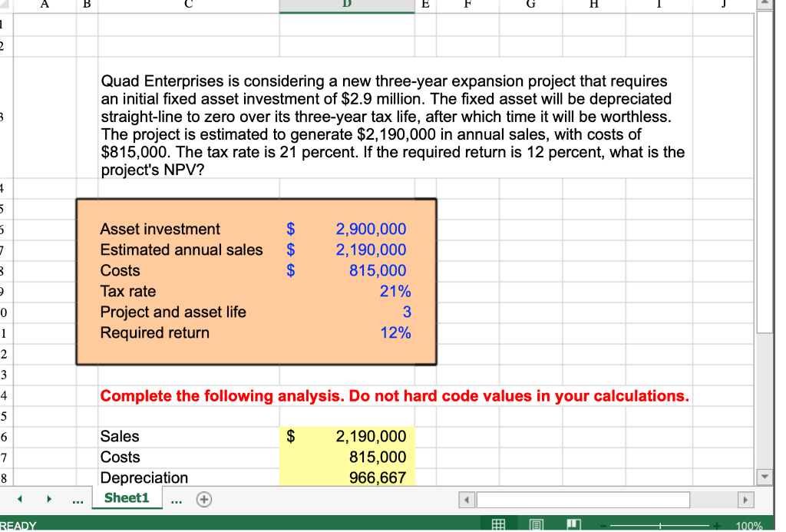
Task: Switch to Normal view in status bar
Action: tap(497, 525)
